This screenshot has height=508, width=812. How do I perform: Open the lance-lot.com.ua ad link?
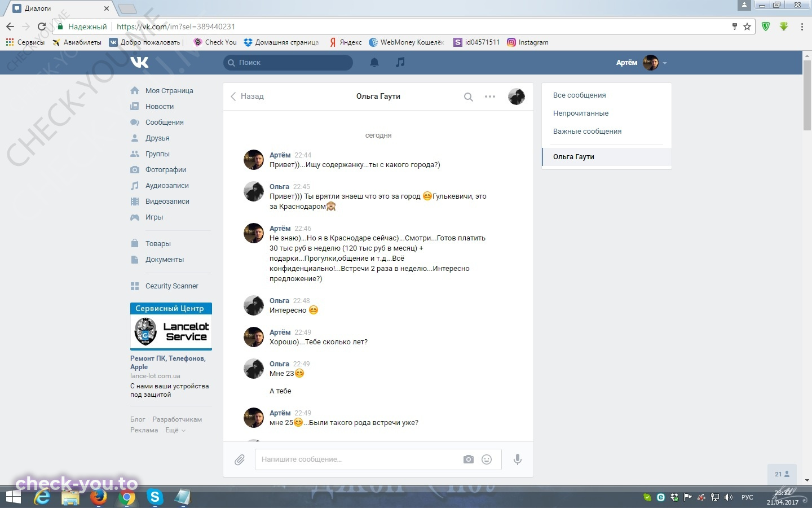click(x=155, y=376)
